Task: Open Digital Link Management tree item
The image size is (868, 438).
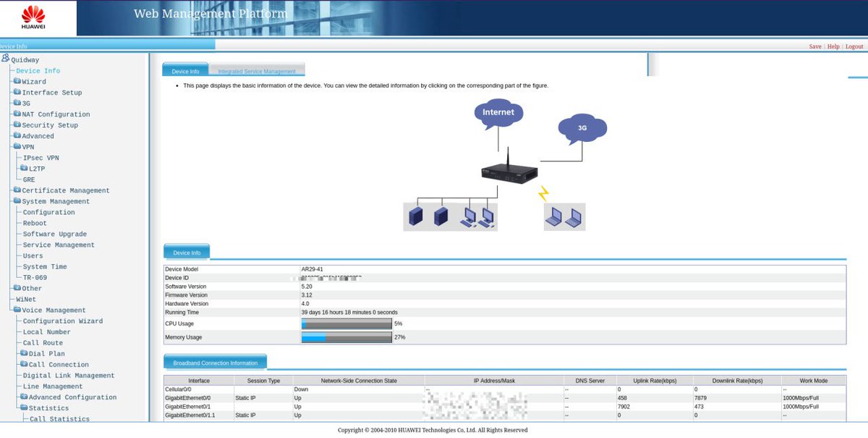Action: coord(69,375)
